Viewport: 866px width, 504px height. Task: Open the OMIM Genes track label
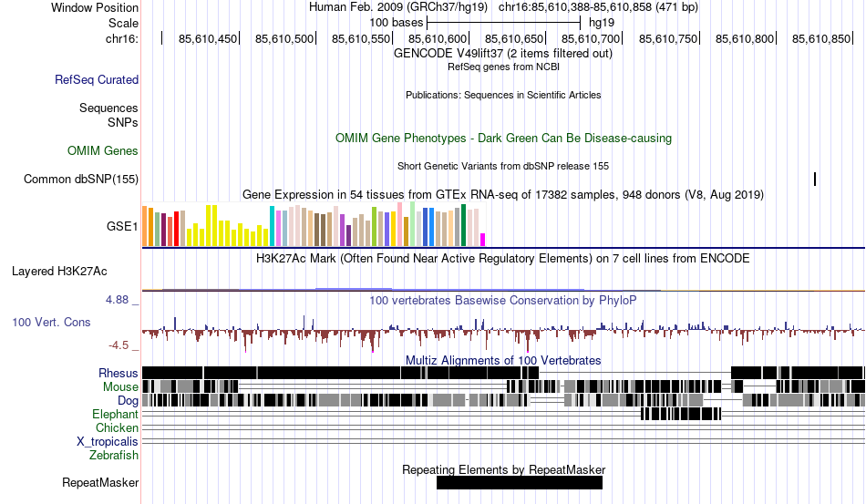[x=103, y=150]
